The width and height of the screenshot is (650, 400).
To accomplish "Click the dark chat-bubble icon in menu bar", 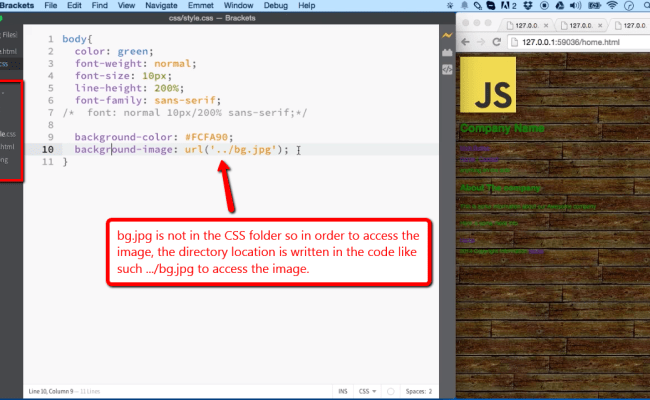I will [x=491, y=5].
